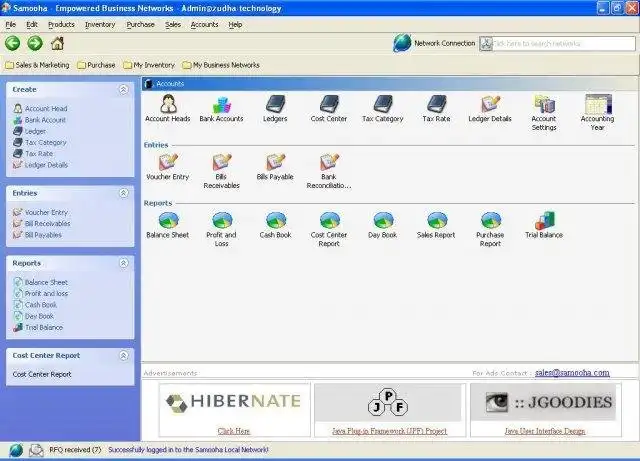Go forward with the green right arrow

click(35, 43)
